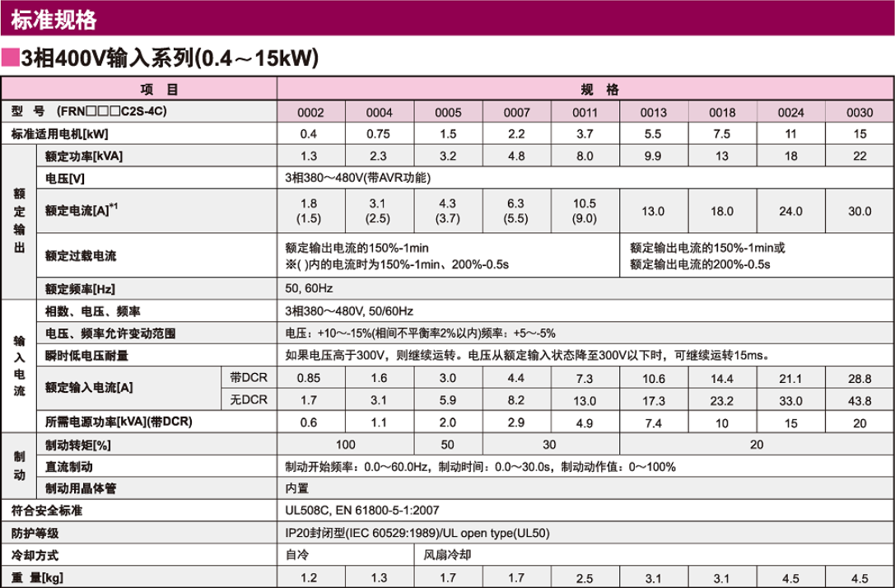Select the 风扇冷却 cooling method cell

448,555
